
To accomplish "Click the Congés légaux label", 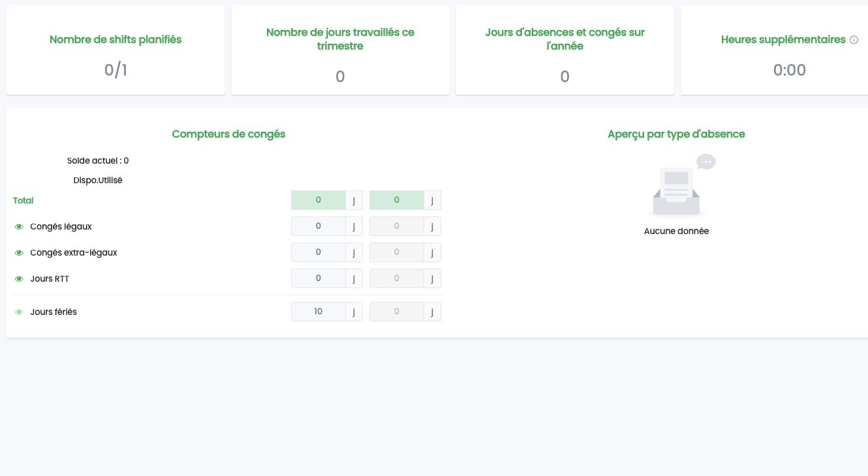I will coord(61,227).
